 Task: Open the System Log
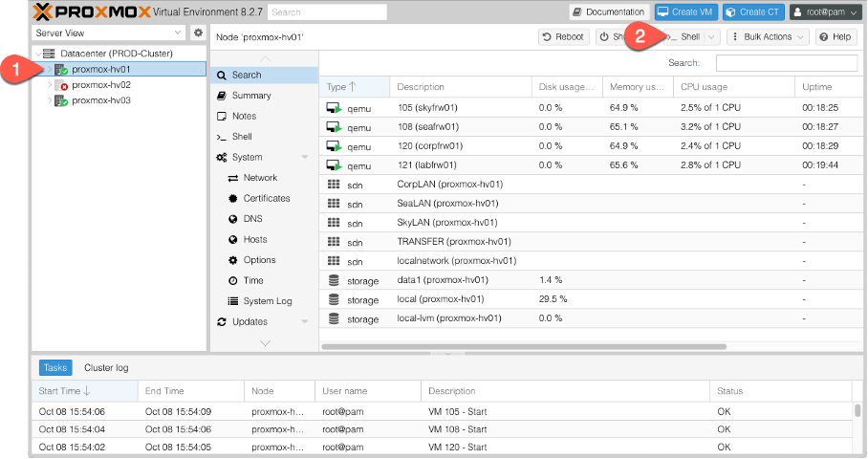tap(267, 301)
